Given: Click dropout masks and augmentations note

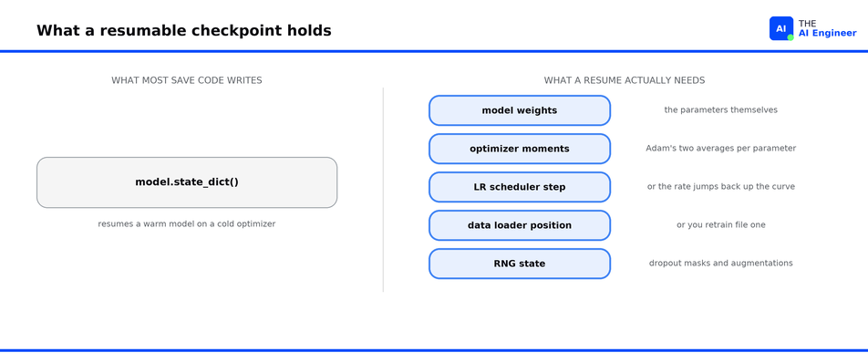Looking at the screenshot, I should tap(720, 263).
